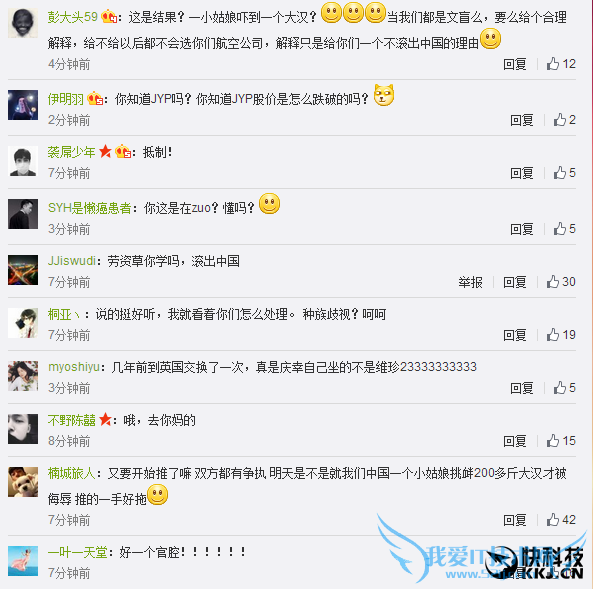This screenshot has width=593, height=589.
Task: Like 伊明羽's comment about JYP
Action: pos(565,120)
